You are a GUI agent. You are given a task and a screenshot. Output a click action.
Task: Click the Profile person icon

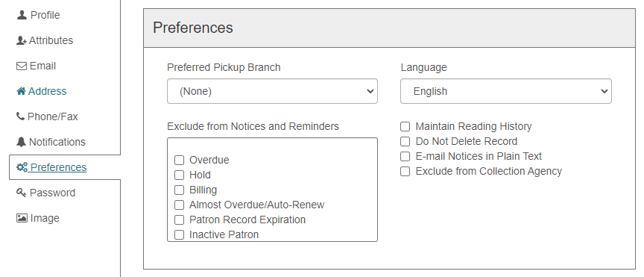(22, 15)
